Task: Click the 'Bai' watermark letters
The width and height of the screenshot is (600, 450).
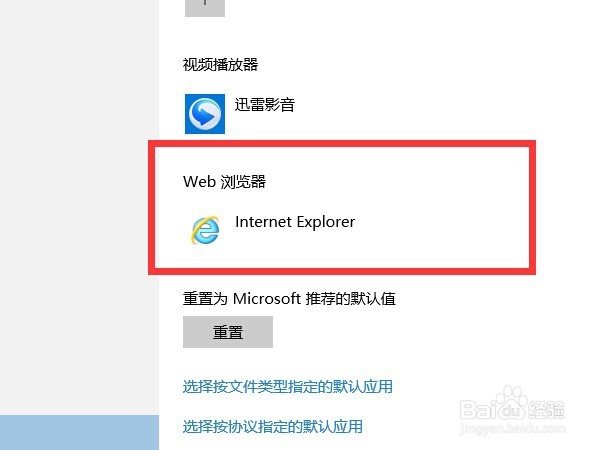Action: pyautogui.click(x=476, y=409)
